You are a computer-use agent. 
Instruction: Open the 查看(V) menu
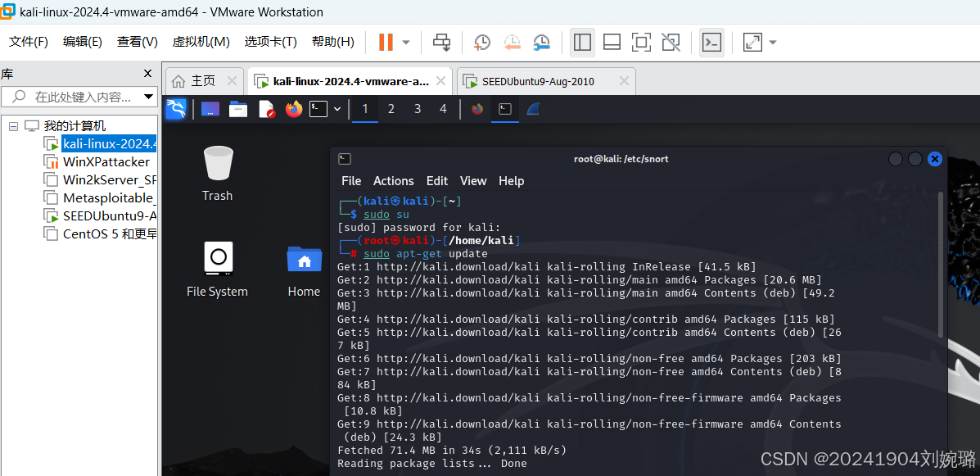(x=137, y=42)
